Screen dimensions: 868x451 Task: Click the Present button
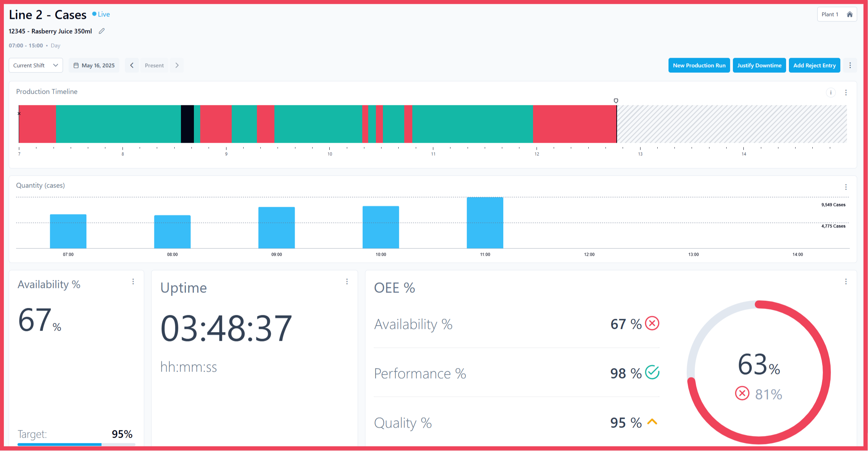154,65
